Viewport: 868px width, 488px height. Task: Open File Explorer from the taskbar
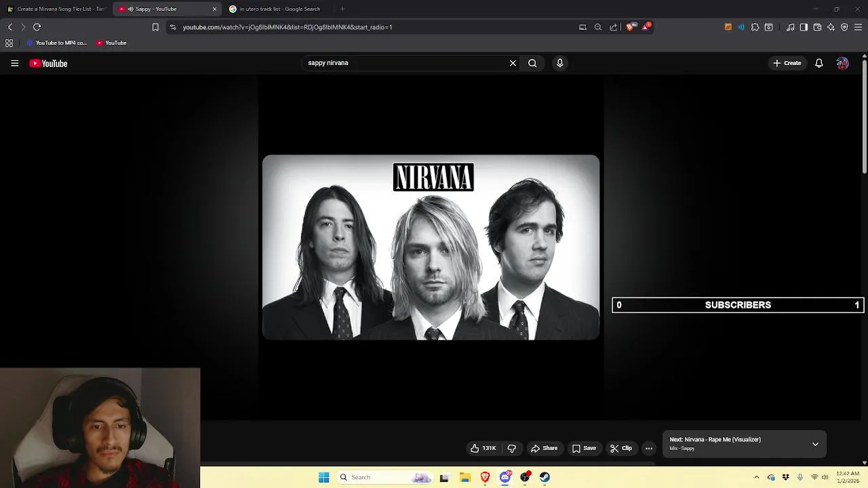[465, 477]
